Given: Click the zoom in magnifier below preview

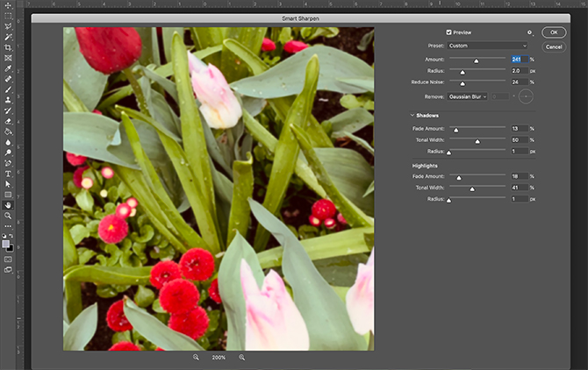Looking at the screenshot, I should [242, 357].
